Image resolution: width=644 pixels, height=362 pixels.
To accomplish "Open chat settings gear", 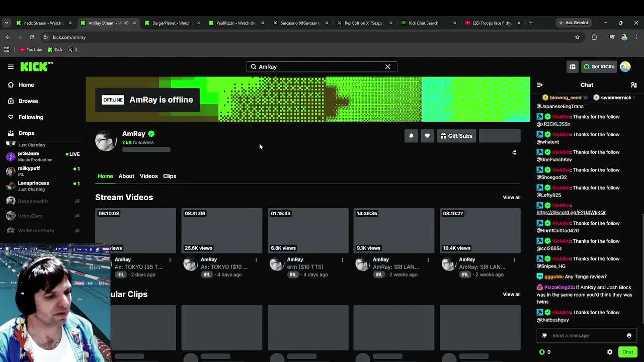I will tap(610, 352).
